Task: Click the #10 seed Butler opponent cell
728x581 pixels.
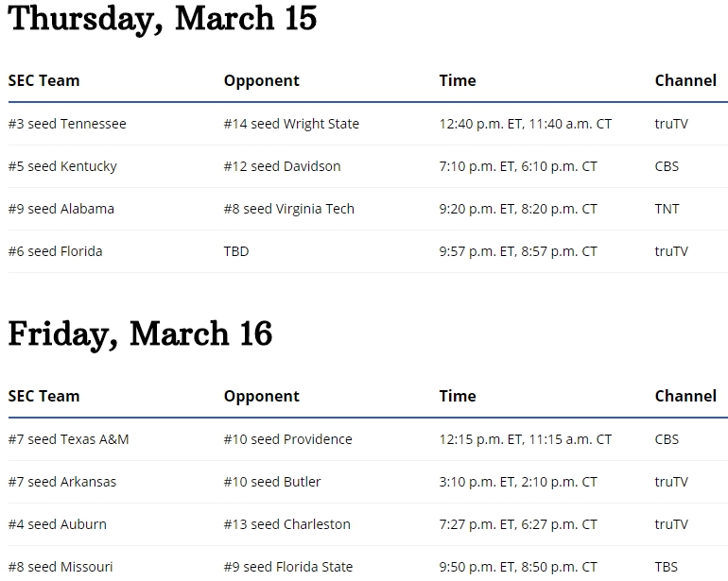Action: 272,482
